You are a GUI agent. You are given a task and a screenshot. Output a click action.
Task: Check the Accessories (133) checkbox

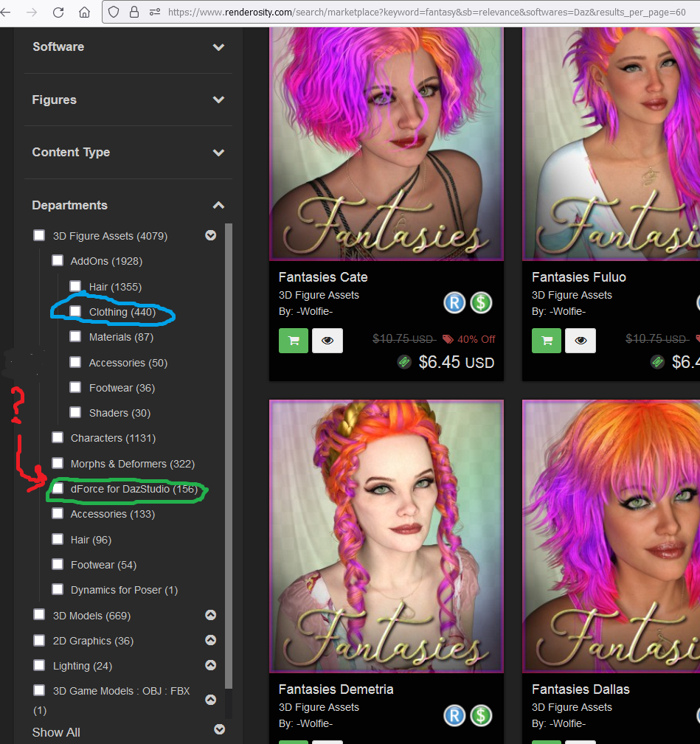(x=58, y=513)
